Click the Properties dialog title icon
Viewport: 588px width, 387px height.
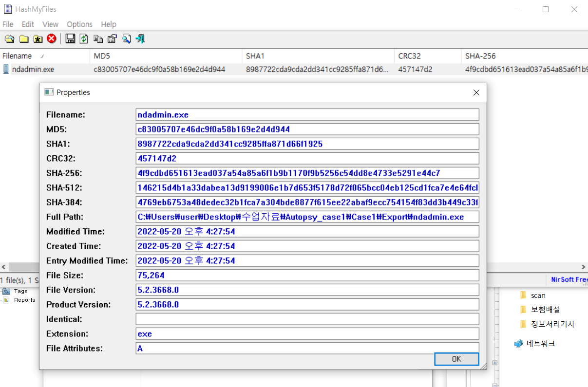[x=49, y=92]
